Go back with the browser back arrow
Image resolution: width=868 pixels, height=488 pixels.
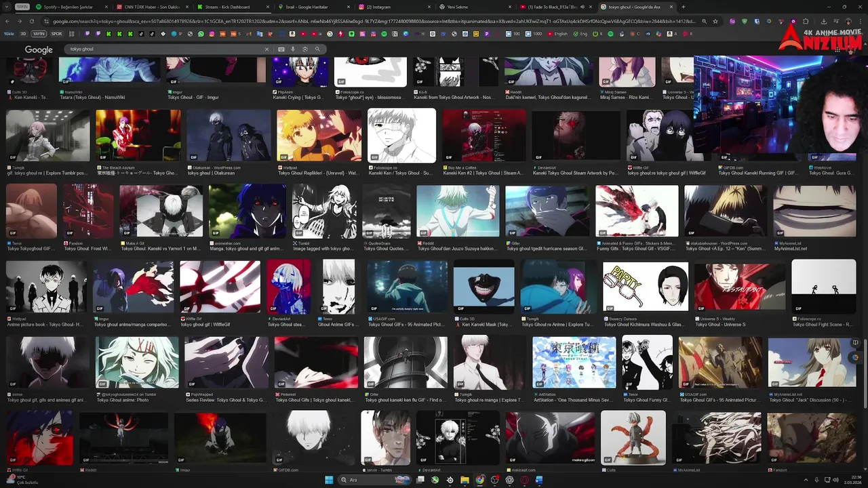[7, 21]
